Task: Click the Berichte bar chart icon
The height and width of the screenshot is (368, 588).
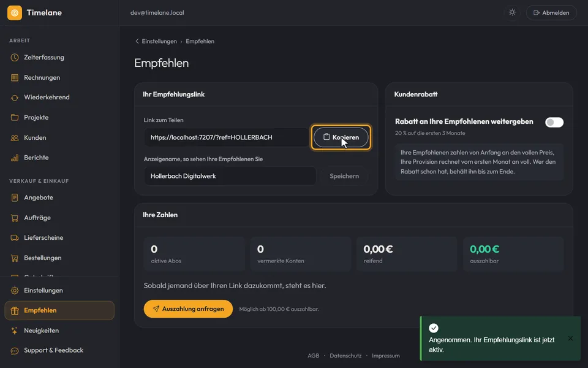Action: [x=15, y=158]
